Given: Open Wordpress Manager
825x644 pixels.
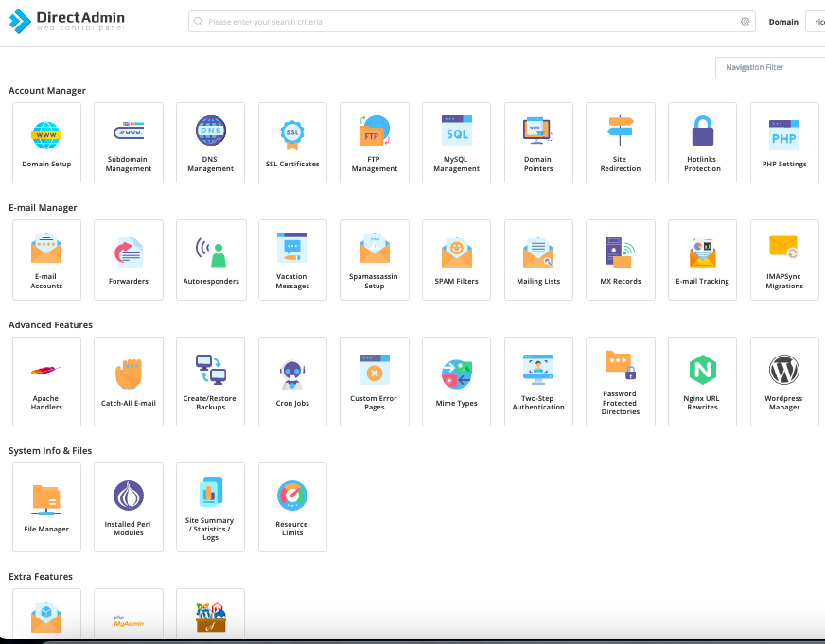Looking at the screenshot, I should [784, 381].
